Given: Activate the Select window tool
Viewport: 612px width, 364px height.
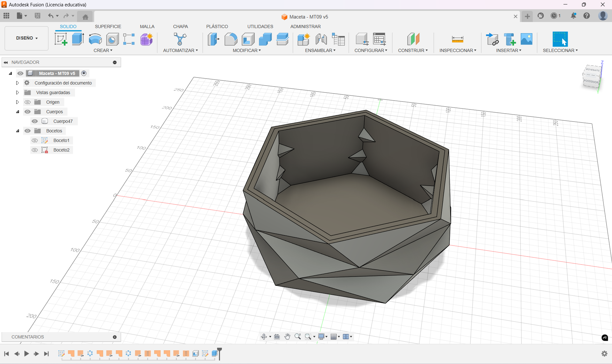Looking at the screenshot, I should tap(560, 39).
